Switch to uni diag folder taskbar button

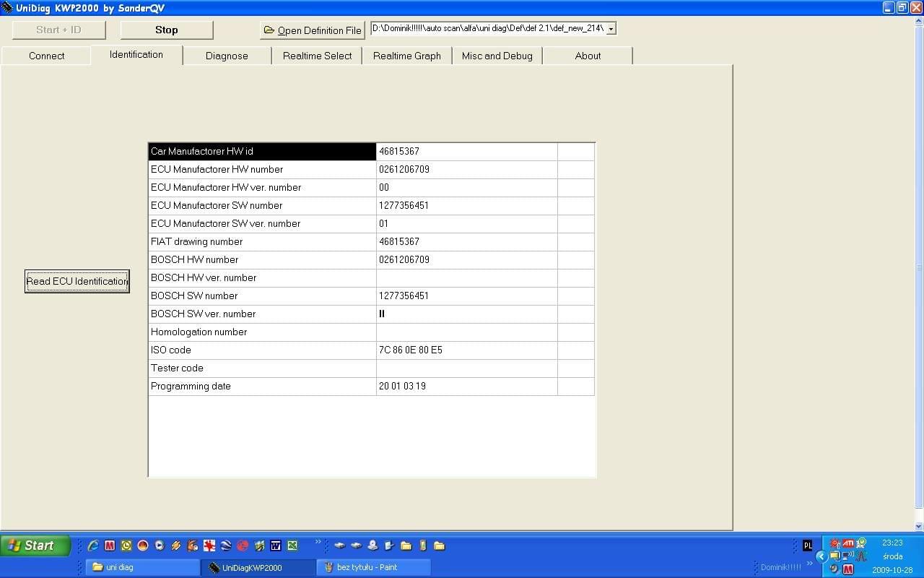tap(142, 567)
